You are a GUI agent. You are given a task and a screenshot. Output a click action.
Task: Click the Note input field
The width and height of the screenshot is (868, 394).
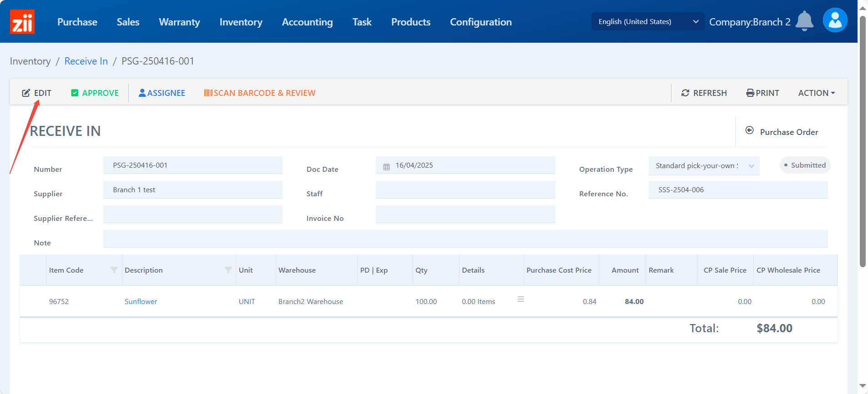pyautogui.click(x=465, y=239)
